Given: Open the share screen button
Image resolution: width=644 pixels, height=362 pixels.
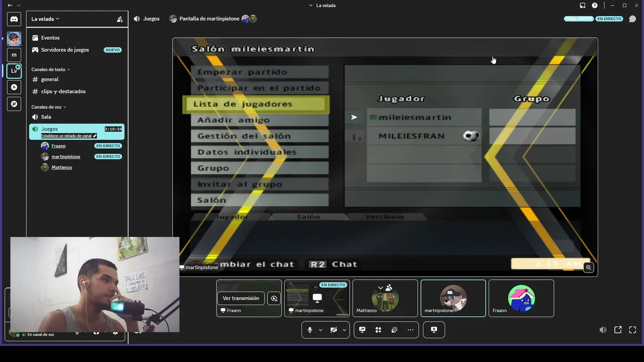Looking at the screenshot, I should [x=362, y=330].
